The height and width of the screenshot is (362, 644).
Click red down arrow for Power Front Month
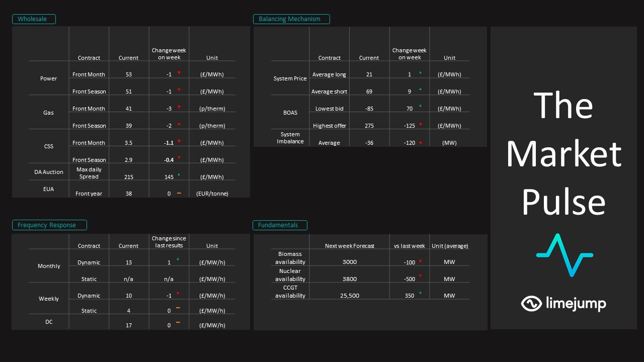coord(179,73)
